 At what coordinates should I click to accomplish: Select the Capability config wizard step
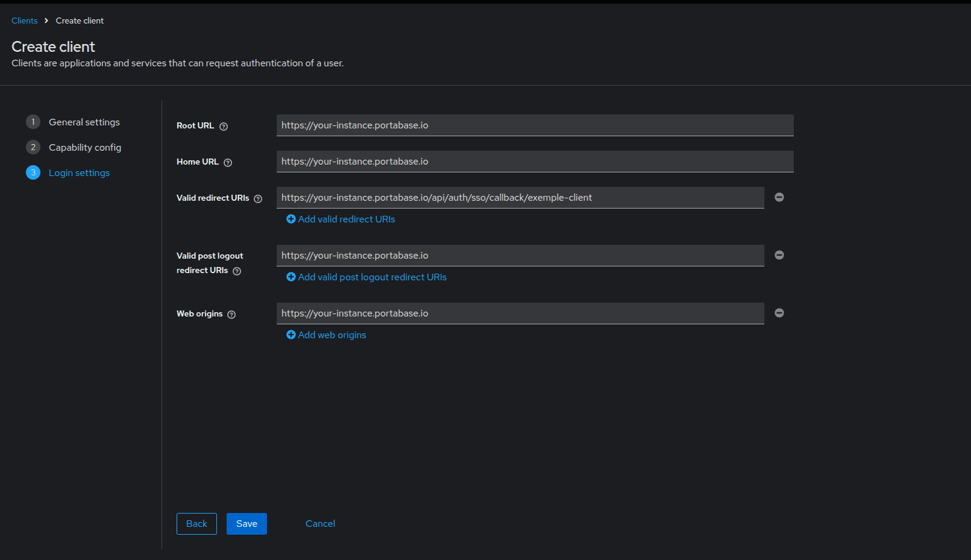pyautogui.click(x=85, y=147)
